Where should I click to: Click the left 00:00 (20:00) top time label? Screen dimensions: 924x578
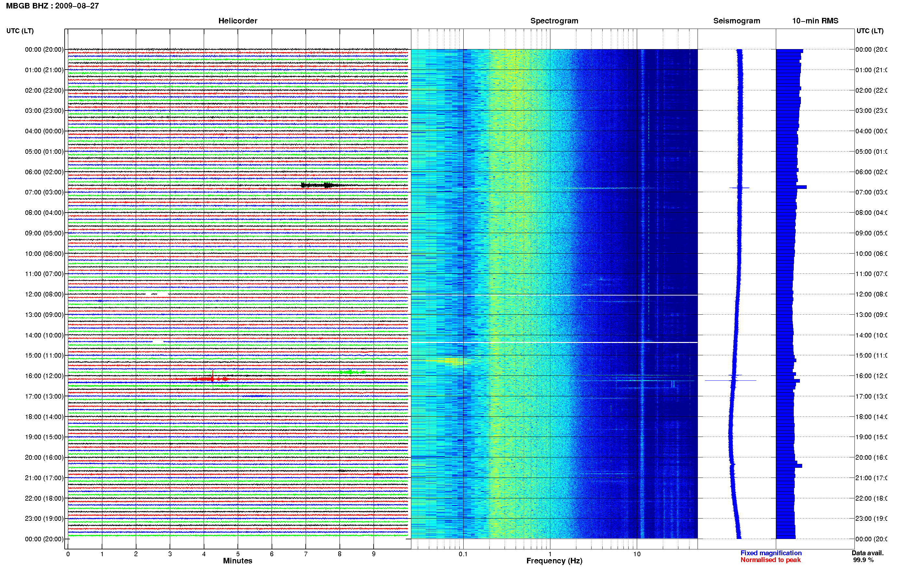(44, 49)
